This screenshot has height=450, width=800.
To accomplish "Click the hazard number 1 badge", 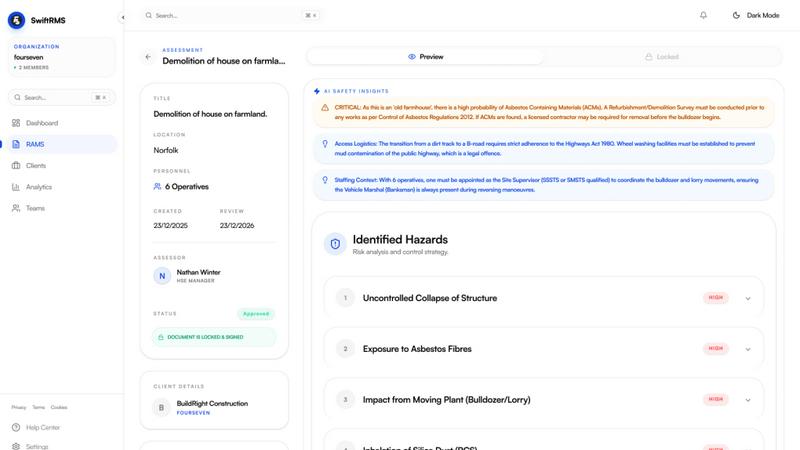I will click(x=345, y=298).
